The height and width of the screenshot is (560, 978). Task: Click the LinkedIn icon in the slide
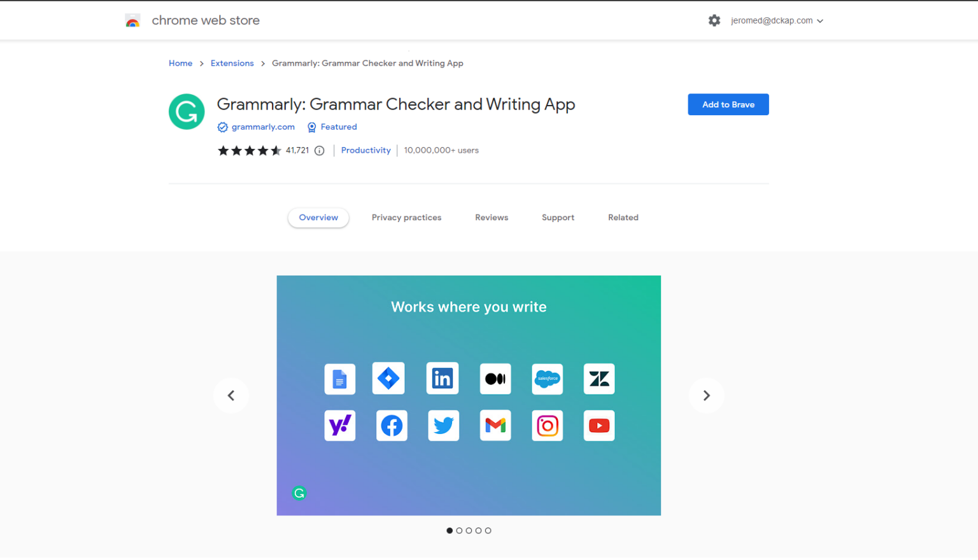[443, 379]
